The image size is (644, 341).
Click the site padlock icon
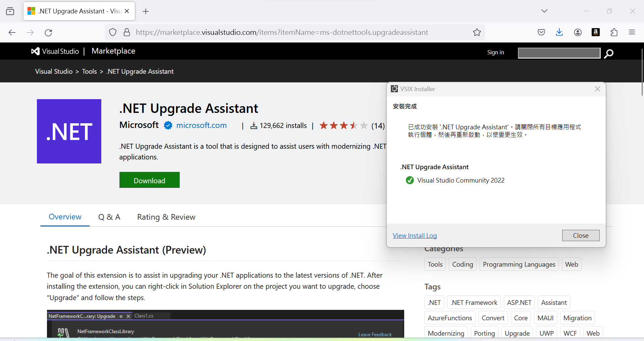click(x=127, y=32)
